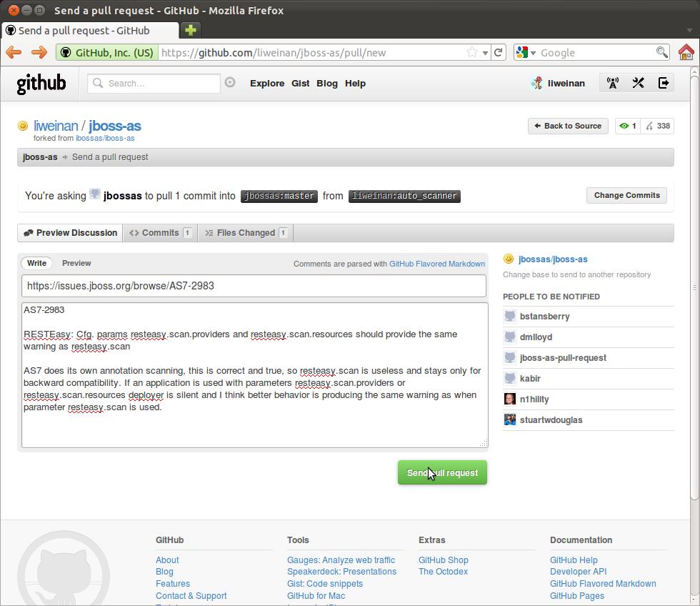This screenshot has height=606, width=700.
Task: Click jboss-as-pull-request in notified list
Action: tap(563, 358)
